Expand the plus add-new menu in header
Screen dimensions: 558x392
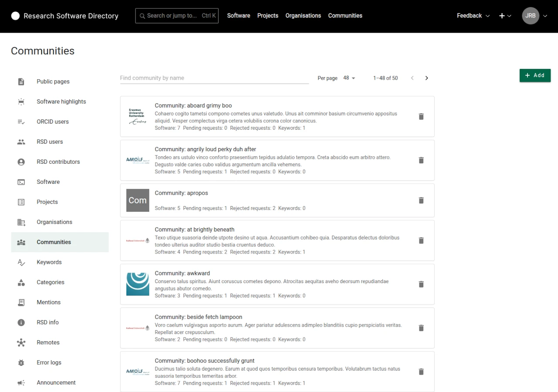(x=505, y=16)
